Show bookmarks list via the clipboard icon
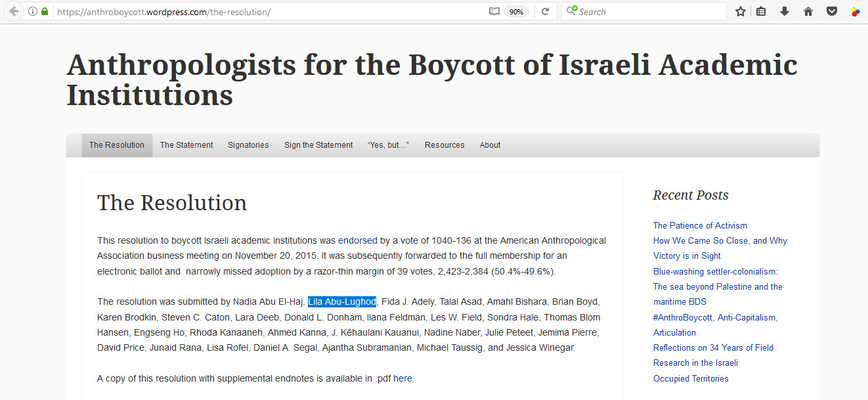This screenshot has width=868, height=400. point(761,11)
